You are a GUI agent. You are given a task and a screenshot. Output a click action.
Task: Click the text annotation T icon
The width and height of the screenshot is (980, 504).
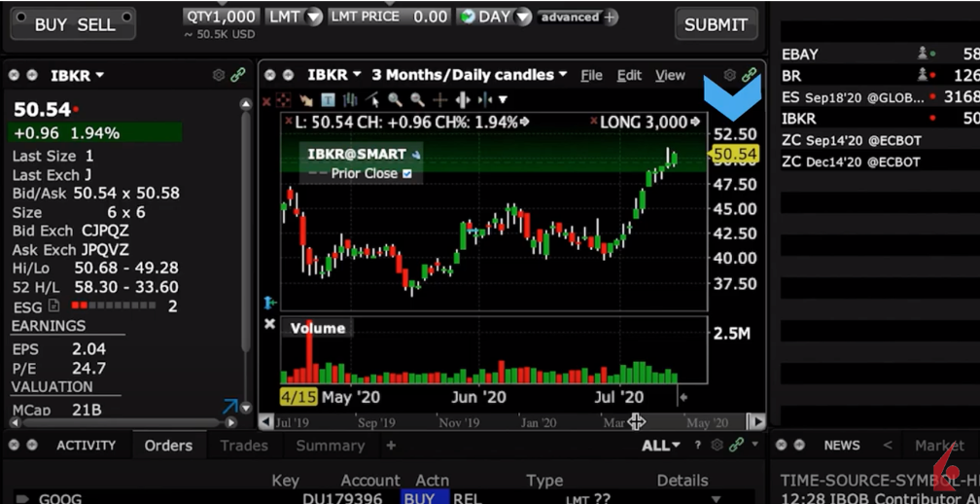click(328, 99)
